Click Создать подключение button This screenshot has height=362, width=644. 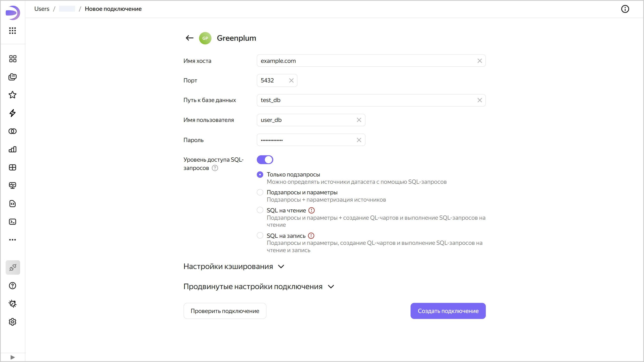point(448,311)
